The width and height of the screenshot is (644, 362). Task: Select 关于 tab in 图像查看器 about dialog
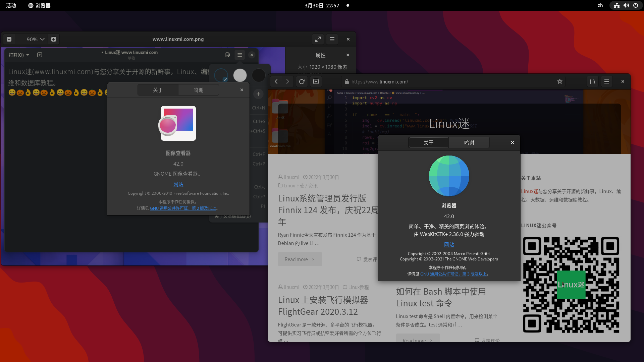[x=158, y=90]
